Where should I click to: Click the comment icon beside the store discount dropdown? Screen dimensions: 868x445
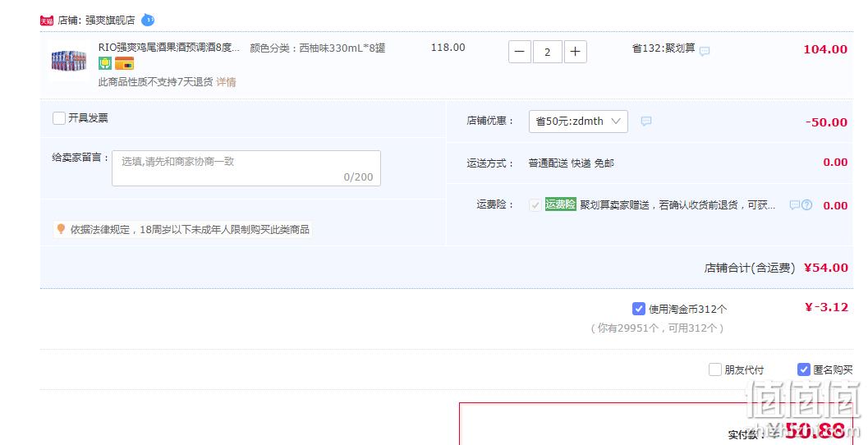click(646, 121)
